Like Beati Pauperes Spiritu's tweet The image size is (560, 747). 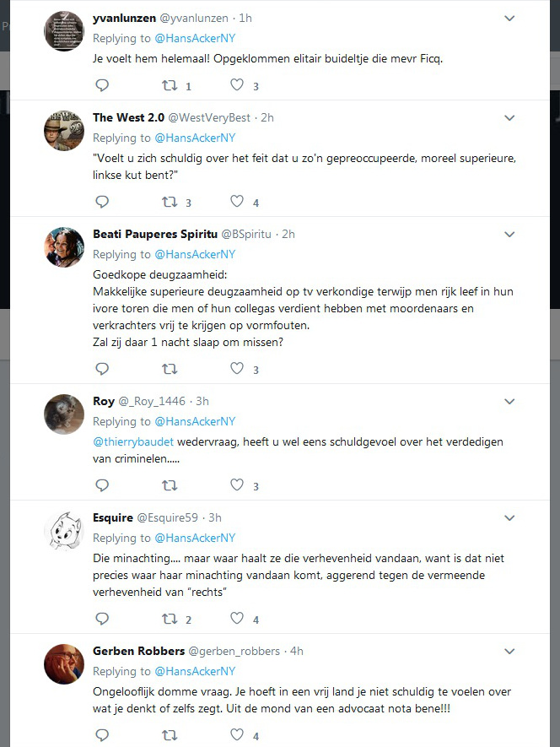[237, 368]
